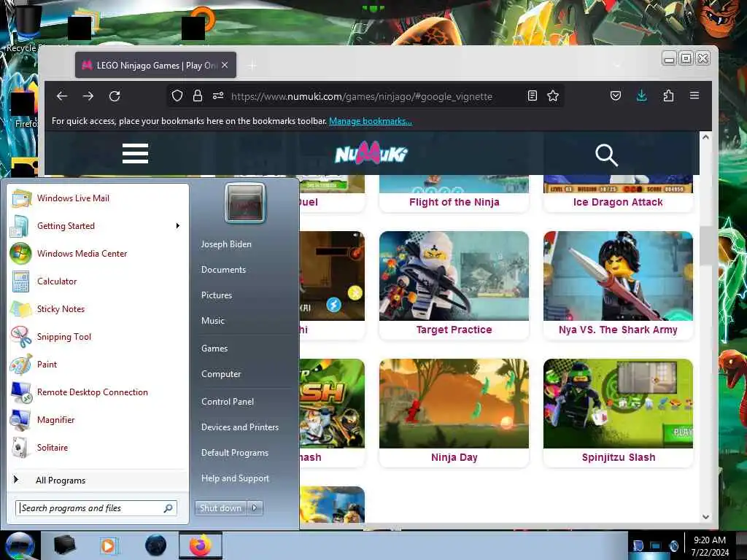Open Paint from Start menu
The width and height of the screenshot is (747, 560).
tap(98, 365)
